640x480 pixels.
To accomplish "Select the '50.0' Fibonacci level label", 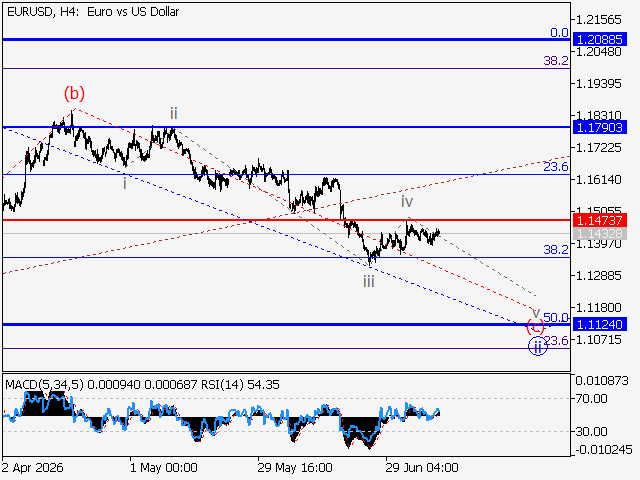I will [x=556, y=317].
